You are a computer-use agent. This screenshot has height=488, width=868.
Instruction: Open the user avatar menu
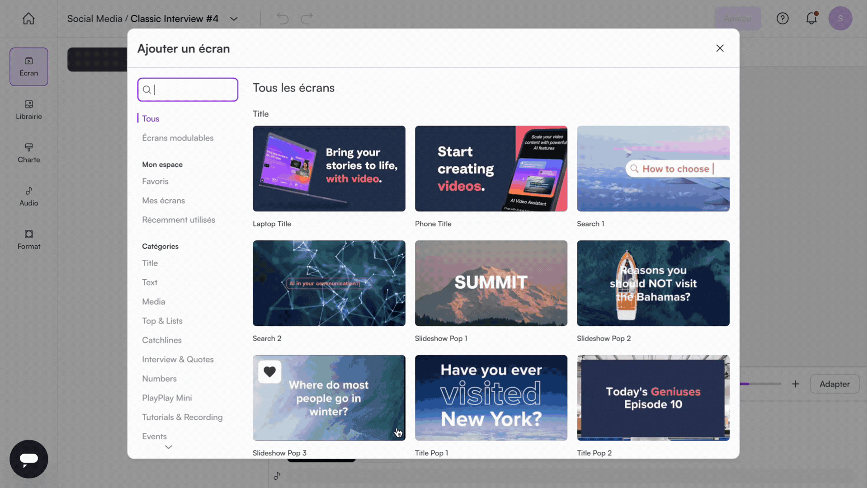point(840,19)
